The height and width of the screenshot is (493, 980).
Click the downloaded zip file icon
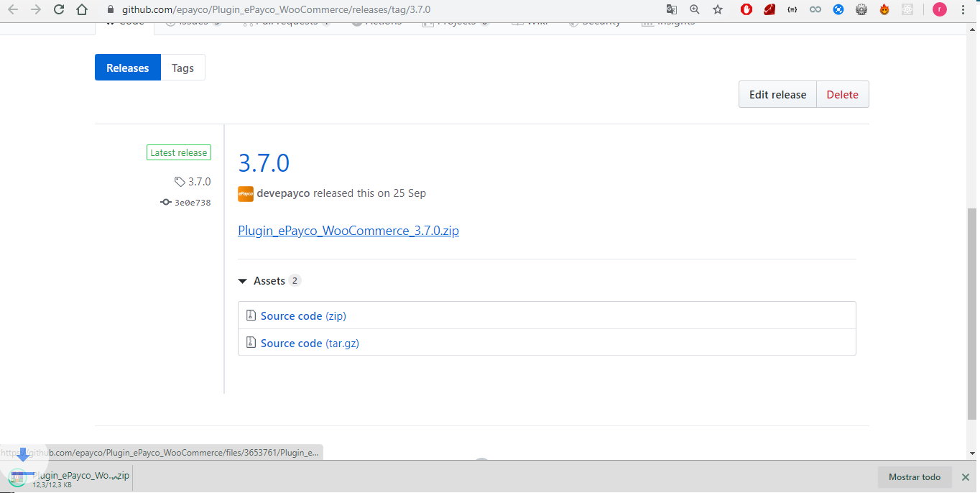[x=18, y=476]
